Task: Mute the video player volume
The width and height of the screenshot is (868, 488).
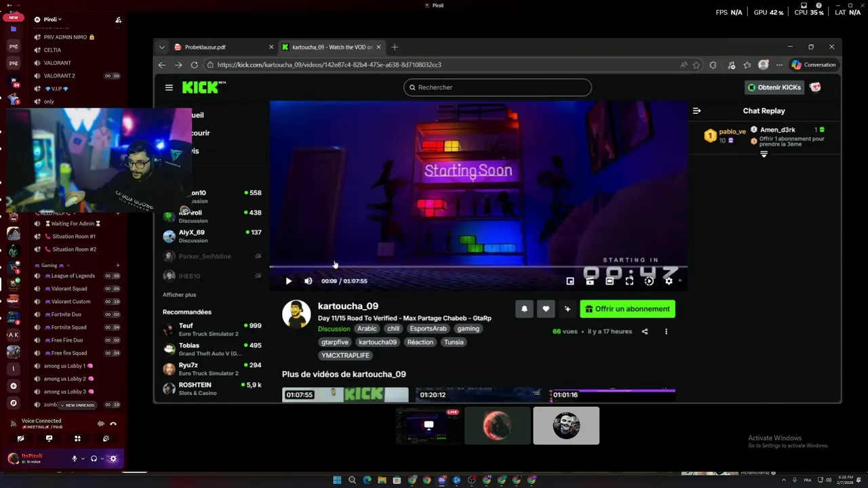Action: tap(308, 281)
